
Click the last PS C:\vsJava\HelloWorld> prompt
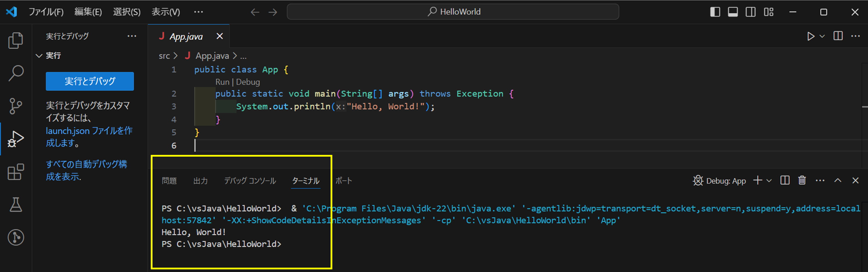[221, 244]
